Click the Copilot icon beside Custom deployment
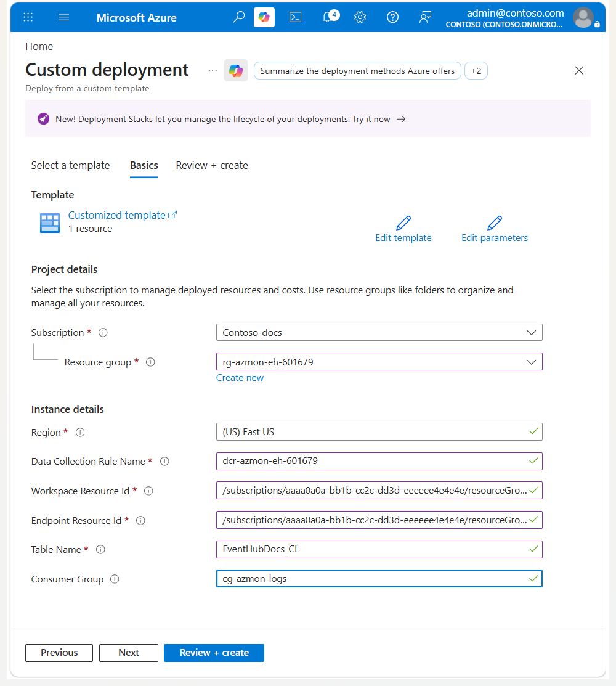Screen dimensions: 616x686 coord(236,70)
